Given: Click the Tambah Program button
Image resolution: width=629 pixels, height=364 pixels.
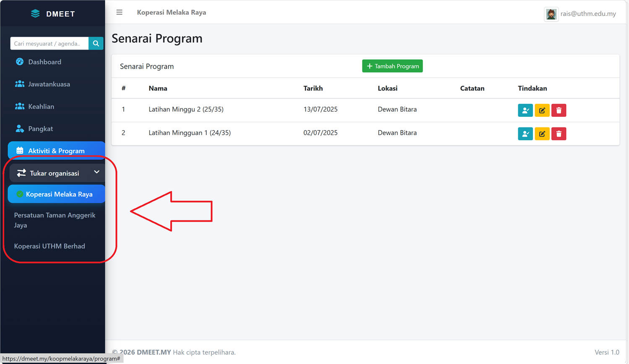Looking at the screenshot, I should coord(392,66).
